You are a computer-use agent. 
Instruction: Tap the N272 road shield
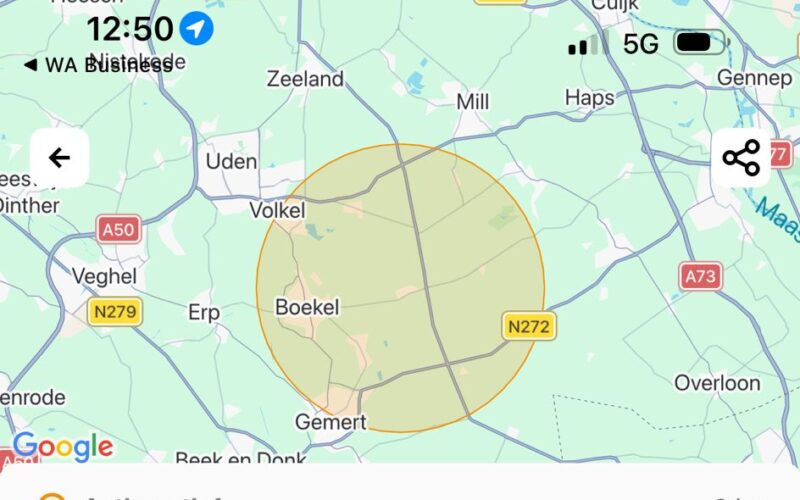click(529, 326)
